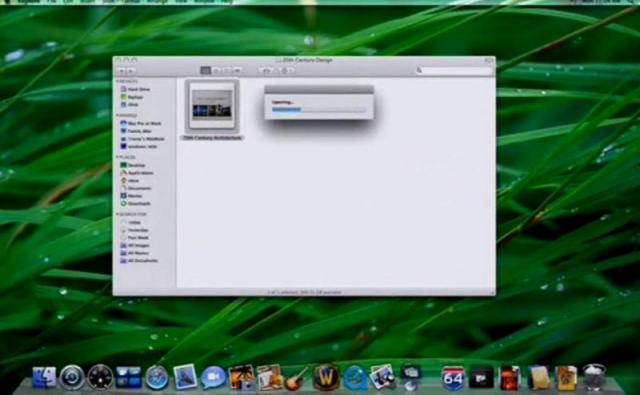640x395 pixels.
Task: Launch World of Warcraft from Dock
Action: 326,377
